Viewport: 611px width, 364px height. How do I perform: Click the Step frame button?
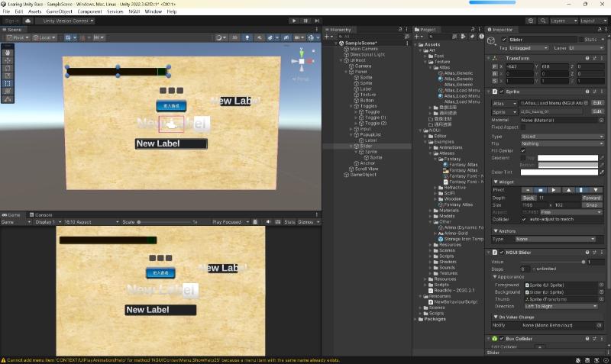point(317,21)
